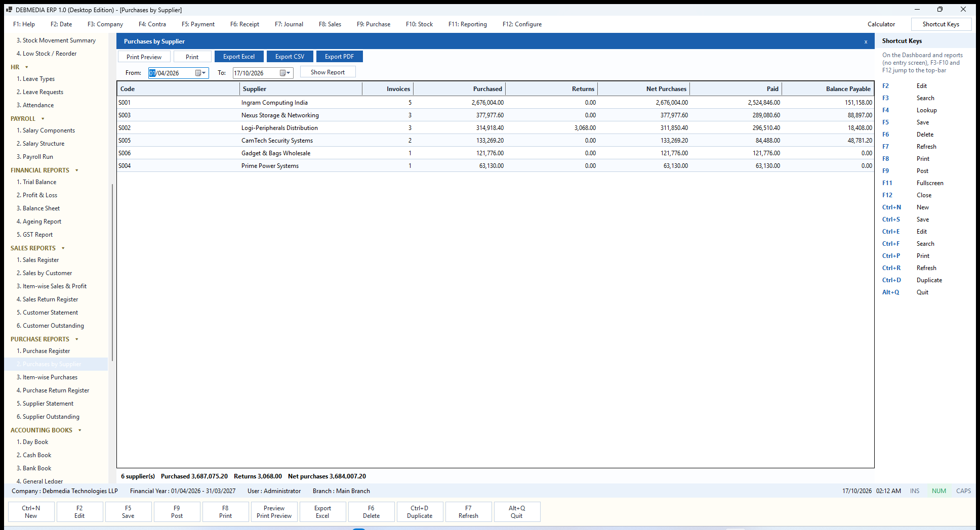980x530 pixels.
Task: Close the Purchases by Supplier panel
Action: click(x=866, y=41)
